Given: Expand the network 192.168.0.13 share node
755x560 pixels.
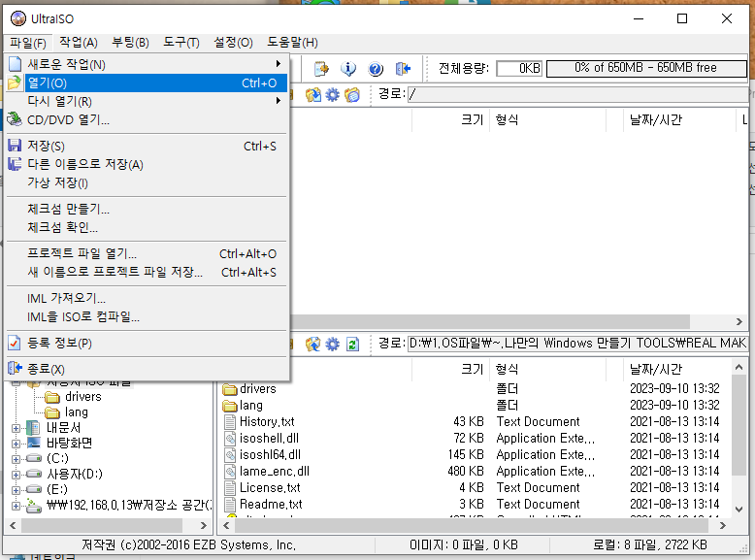Looking at the screenshot, I should click(x=16, y=506).
